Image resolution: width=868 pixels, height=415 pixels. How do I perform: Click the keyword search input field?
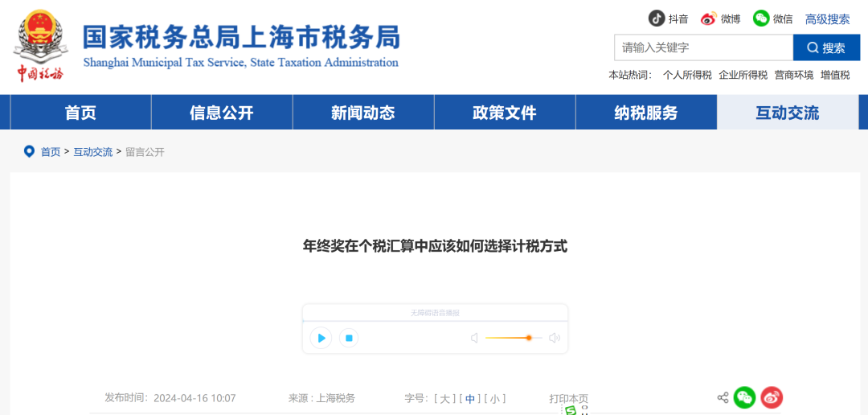click(703, 47)
